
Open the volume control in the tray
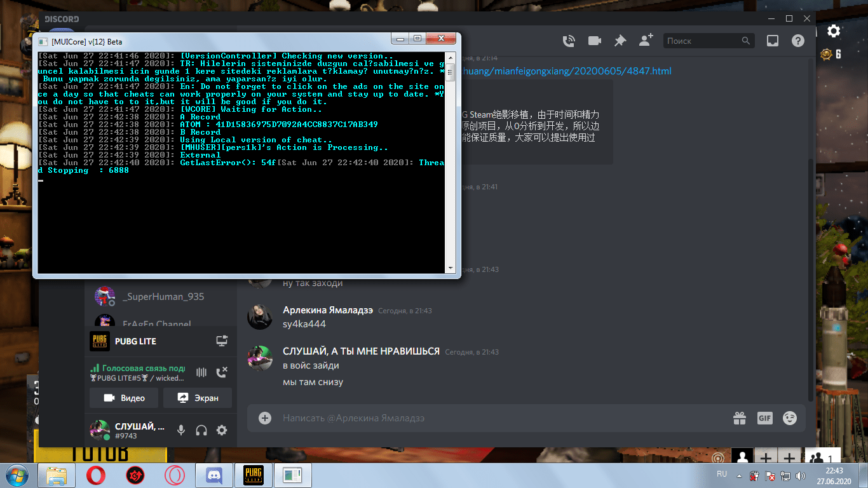pos(801,475)
